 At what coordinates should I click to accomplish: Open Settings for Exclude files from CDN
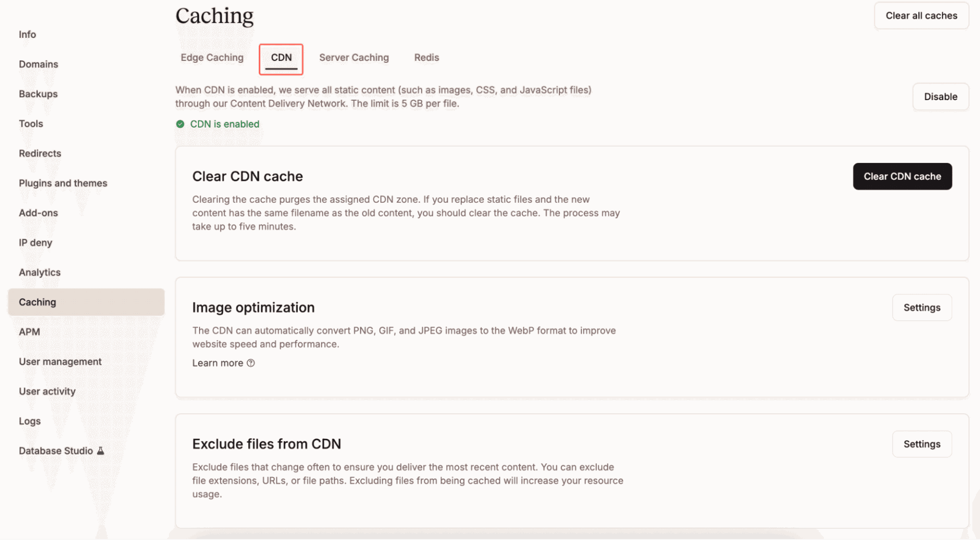921,444
